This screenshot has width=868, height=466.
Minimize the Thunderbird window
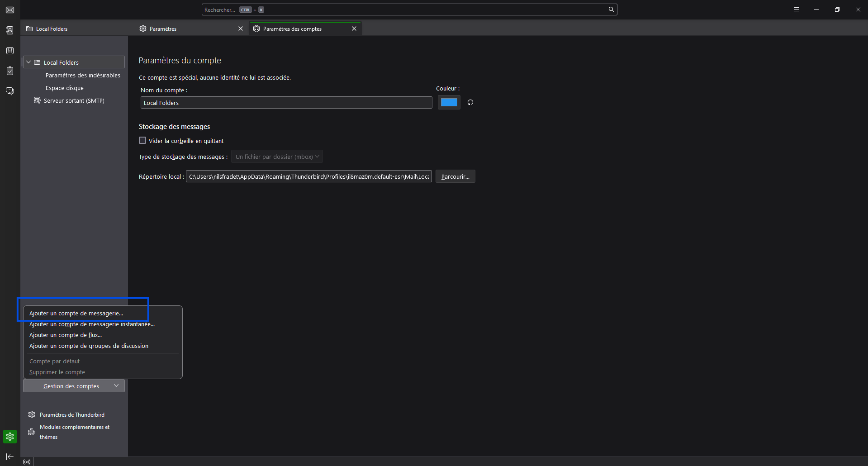point(816,10)
